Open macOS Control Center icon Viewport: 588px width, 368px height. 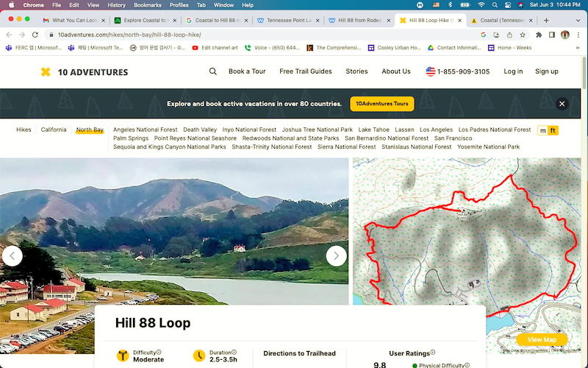click(x=508, y=5)
